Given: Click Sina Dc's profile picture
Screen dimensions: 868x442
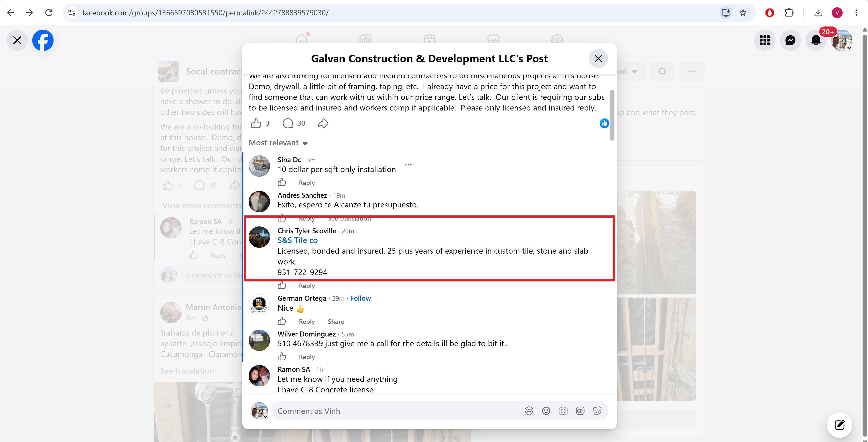Looking at the screenshot, I should (x=259, y=166).
